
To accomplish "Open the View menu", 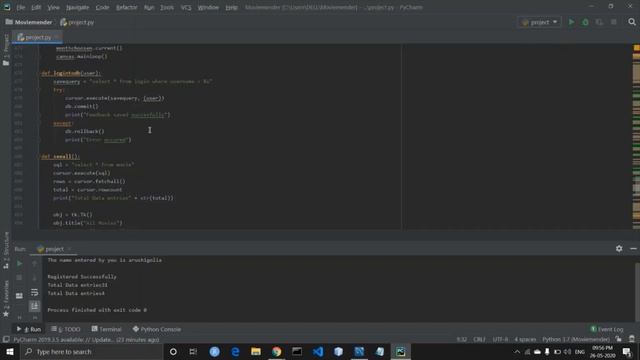I will (53, 7).
